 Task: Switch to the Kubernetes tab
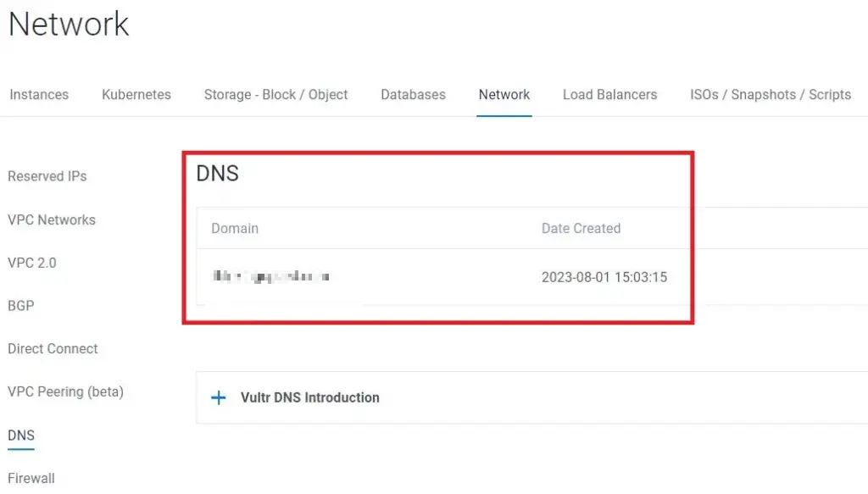point(136,95)
